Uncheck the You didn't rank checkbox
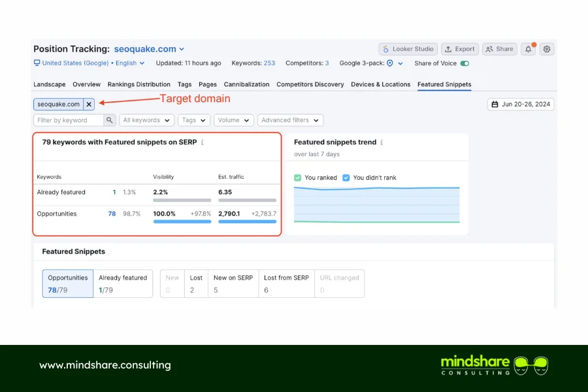Viewport: 588px width, 392px height. [x=346, y=178]
